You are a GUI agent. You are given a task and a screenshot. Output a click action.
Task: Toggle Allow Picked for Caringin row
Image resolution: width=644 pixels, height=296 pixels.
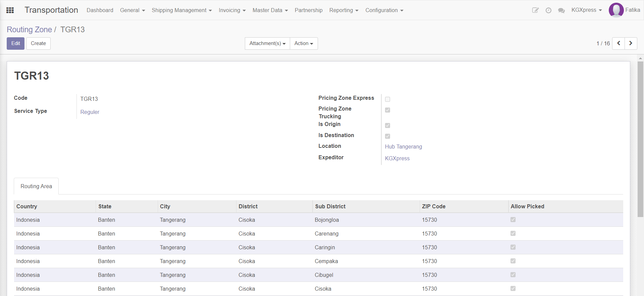click(513, 247)
